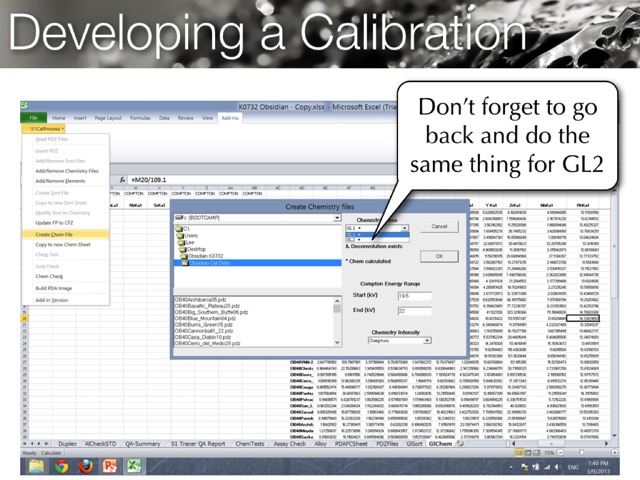Viewport: 640px width, 480px height.
Task: Click the Start (kV) input field
Action: [412, 296]
